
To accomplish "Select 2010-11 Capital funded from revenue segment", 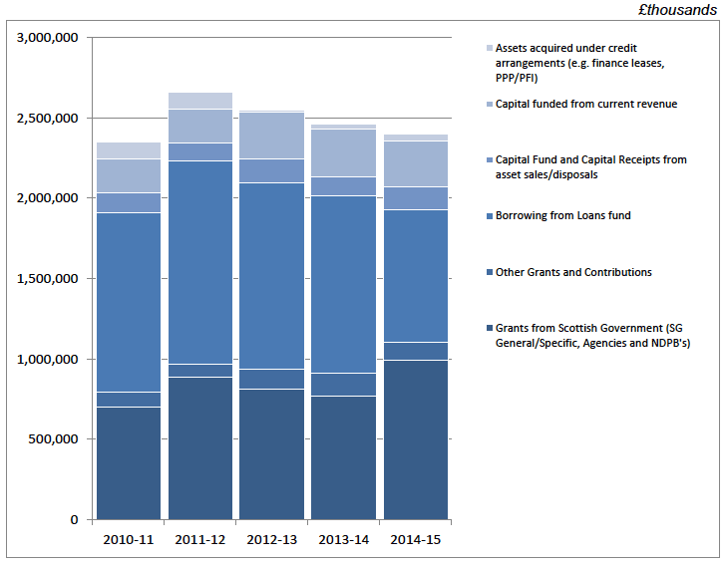I will [x=129, y=176].
